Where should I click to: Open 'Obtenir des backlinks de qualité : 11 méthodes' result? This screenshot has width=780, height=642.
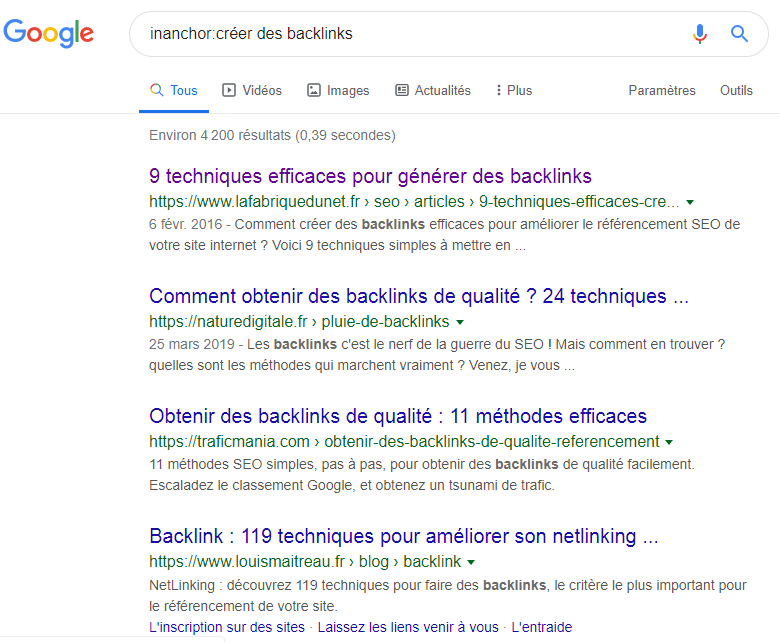[398, 416]
